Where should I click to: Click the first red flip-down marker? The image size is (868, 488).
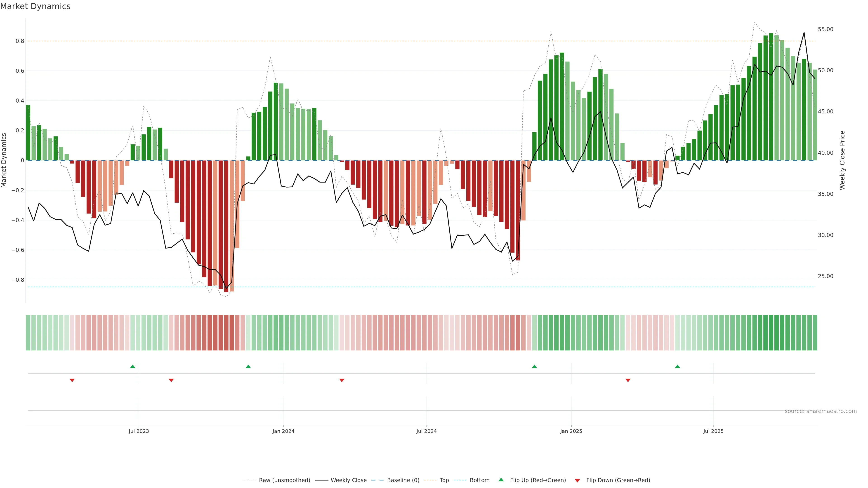[x=72, y=380]
